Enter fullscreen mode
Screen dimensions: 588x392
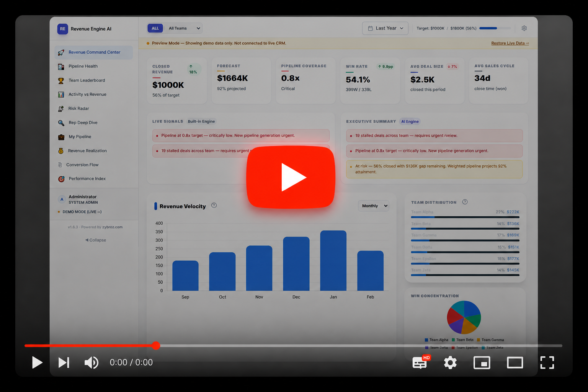click(547, 363)
